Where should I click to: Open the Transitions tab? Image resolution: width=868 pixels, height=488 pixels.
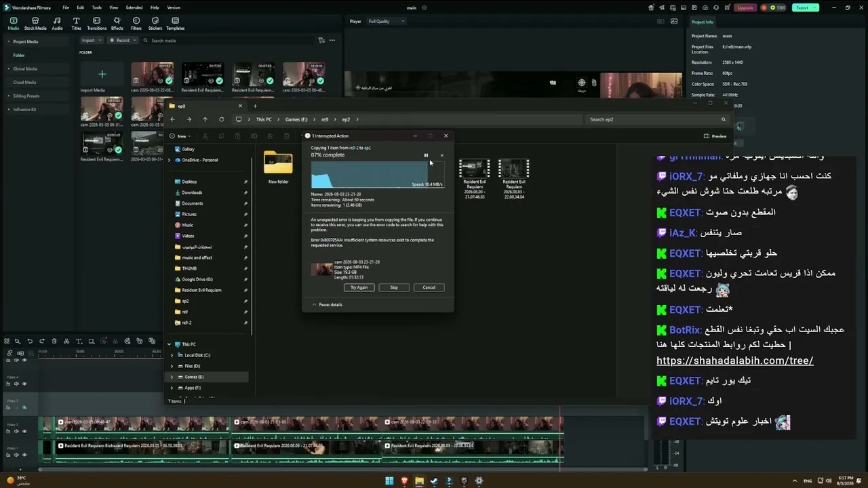(97, 24)
